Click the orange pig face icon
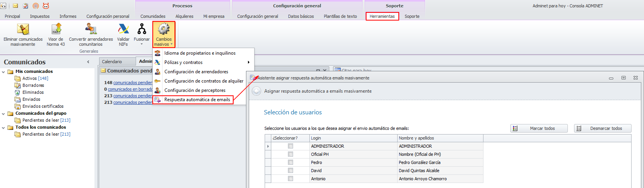Screen dimensions: 644x188 (46, 6)
